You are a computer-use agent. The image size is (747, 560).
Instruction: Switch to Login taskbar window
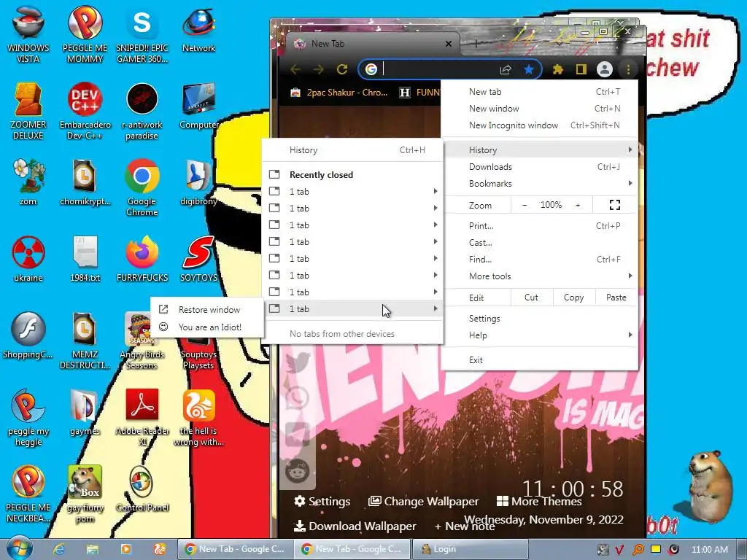470,549
